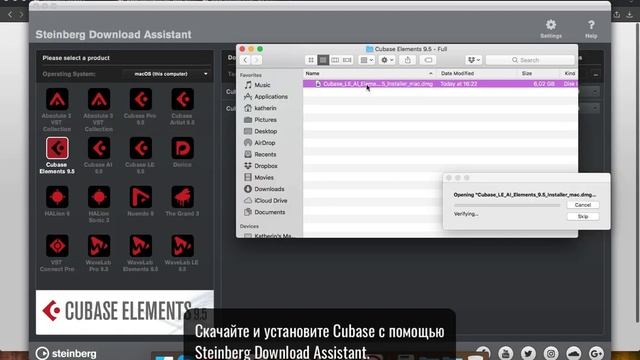This screenshot has height=360, width=640.
Task: Select the Nuendo 8 product icon
Action: pyautogui.click(x=140, y=197)
